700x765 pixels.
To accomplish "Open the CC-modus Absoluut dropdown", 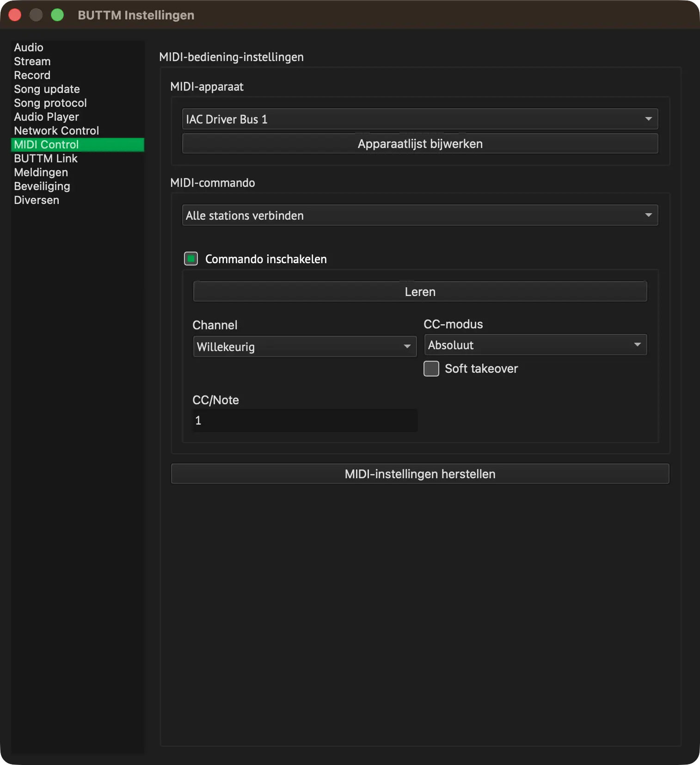I will tap(535, 345).
